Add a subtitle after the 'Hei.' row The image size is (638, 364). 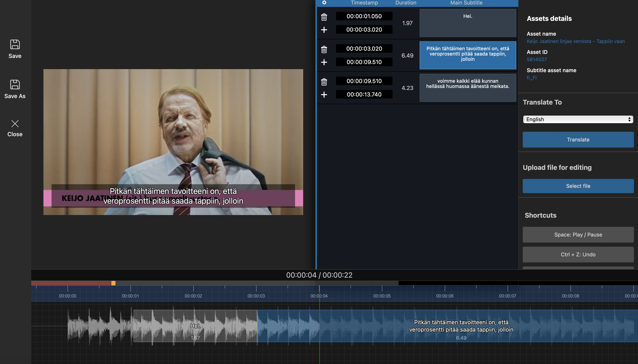(324, 30)
